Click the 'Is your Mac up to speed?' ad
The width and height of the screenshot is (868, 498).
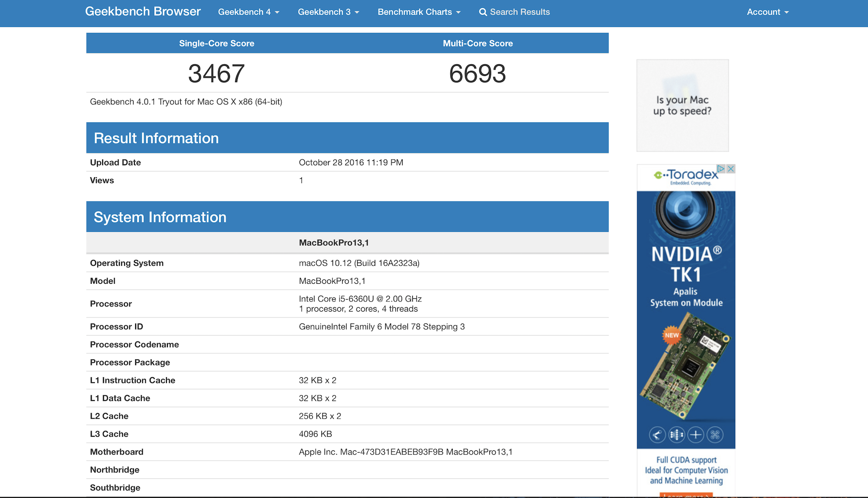(x=682, y=106)
